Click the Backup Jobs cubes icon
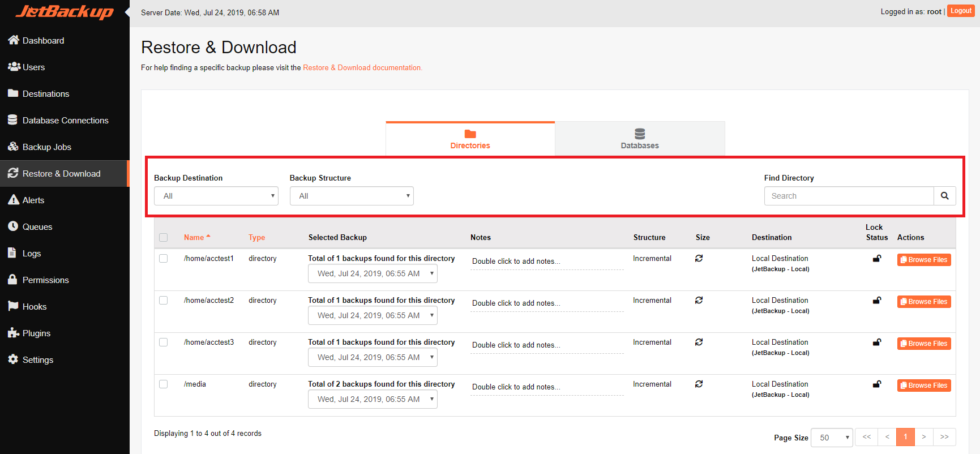The image size is (980, 454). (13, 146)
